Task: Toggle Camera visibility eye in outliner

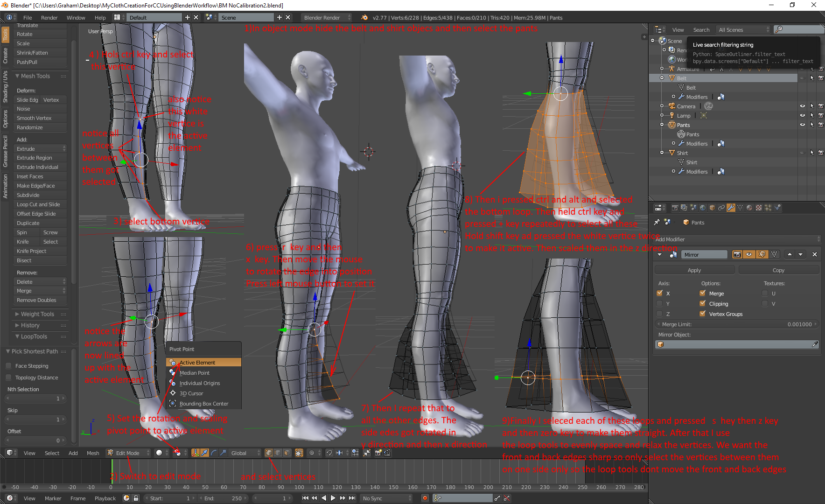Action: click(x=803, y=106)
